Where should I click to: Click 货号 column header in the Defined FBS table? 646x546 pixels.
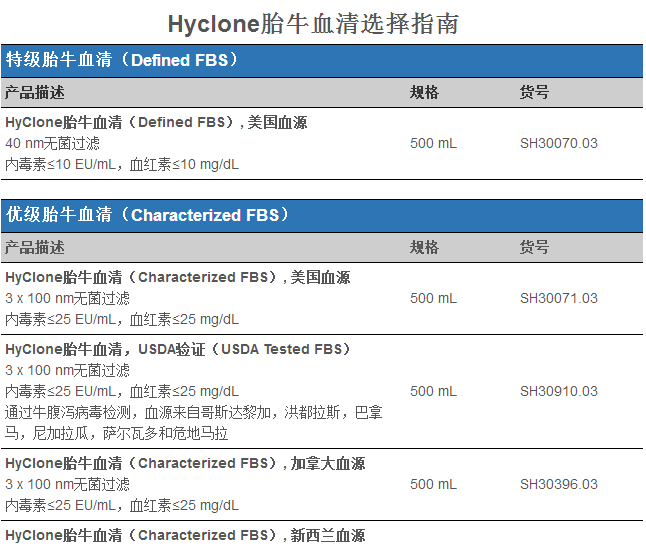(x=534, y=92)
